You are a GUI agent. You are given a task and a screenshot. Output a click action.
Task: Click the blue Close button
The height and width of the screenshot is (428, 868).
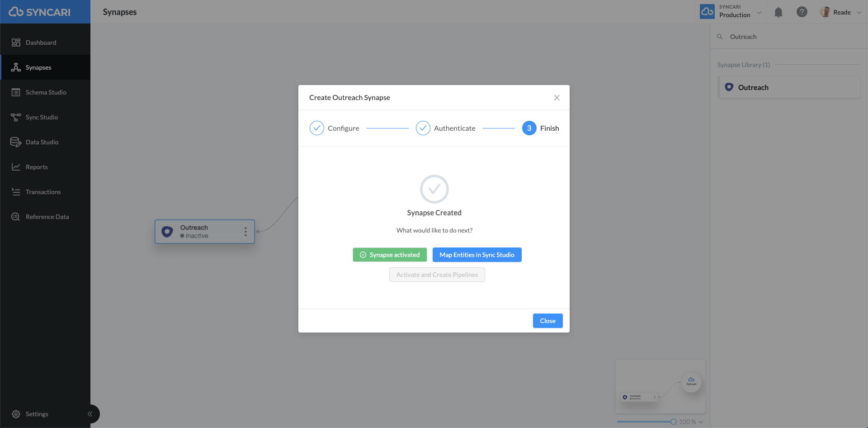pos(547,321)
